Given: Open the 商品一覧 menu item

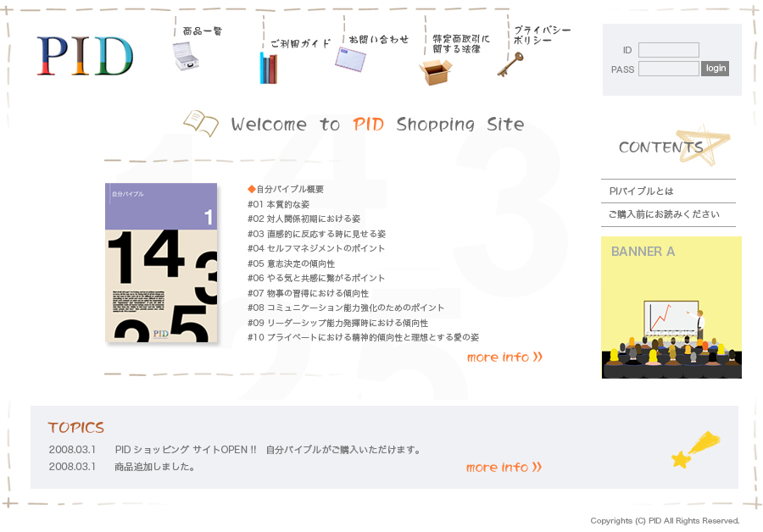Looking at the screenshot, I should [x=203, y=31].
